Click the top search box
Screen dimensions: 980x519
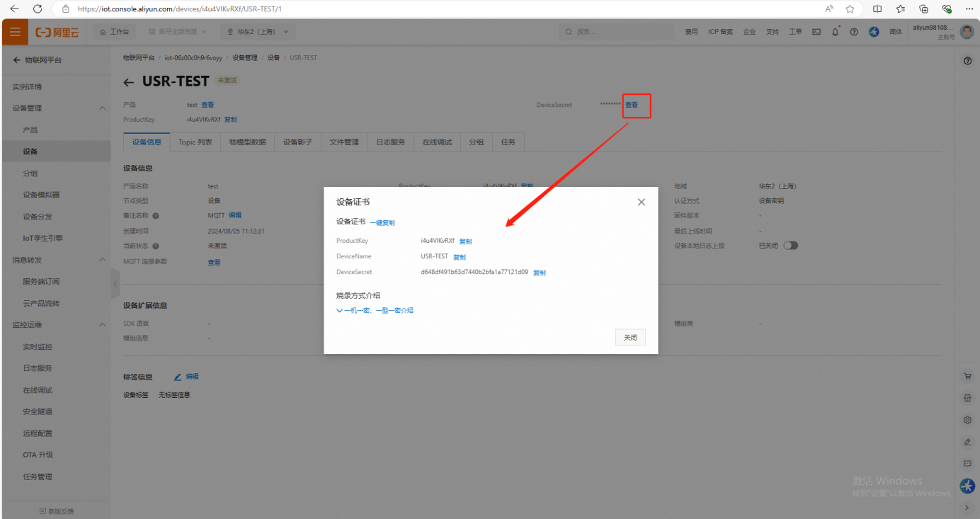(x=616, y=32)
